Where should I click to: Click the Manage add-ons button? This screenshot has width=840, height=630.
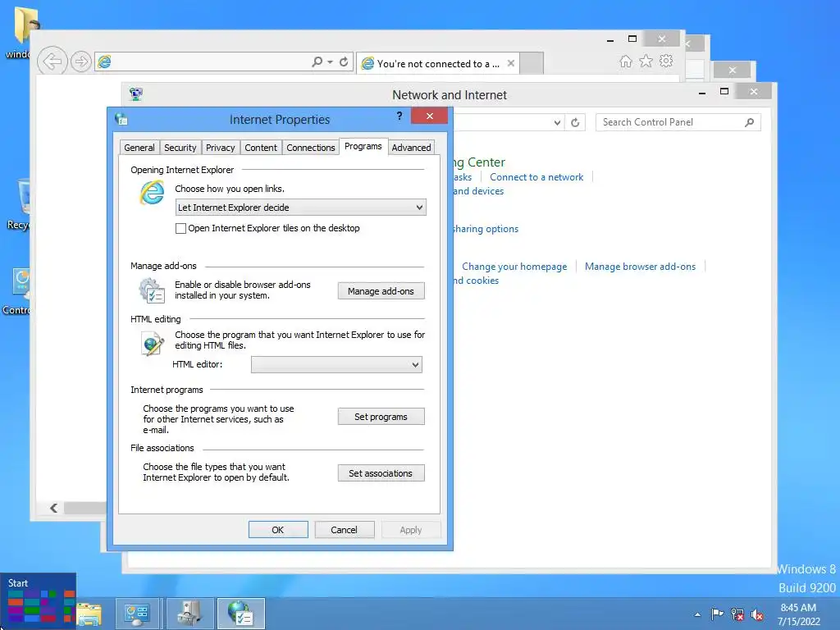tap(381, 291)
